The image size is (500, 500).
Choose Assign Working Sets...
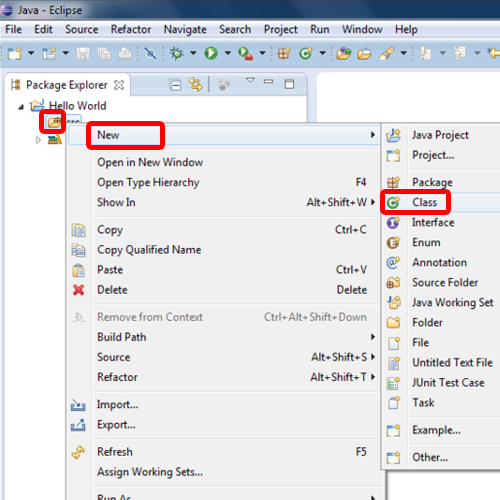224,472
